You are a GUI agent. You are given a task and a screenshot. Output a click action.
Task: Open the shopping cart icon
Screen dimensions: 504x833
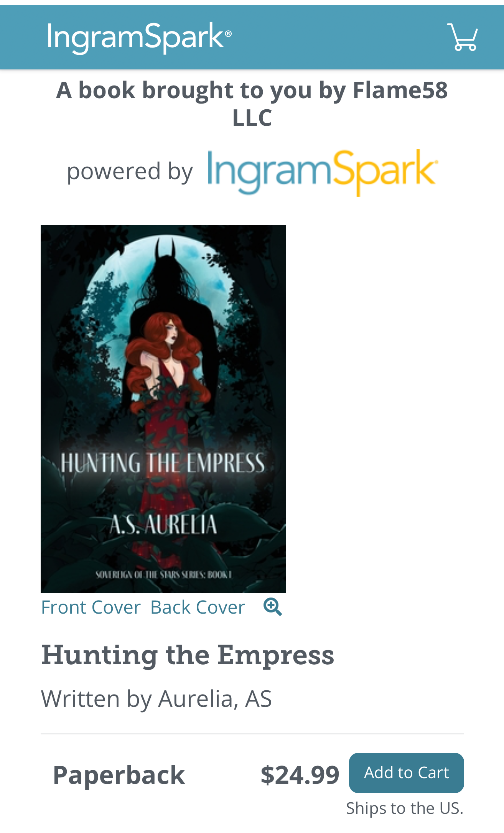(x=463, y=37)
